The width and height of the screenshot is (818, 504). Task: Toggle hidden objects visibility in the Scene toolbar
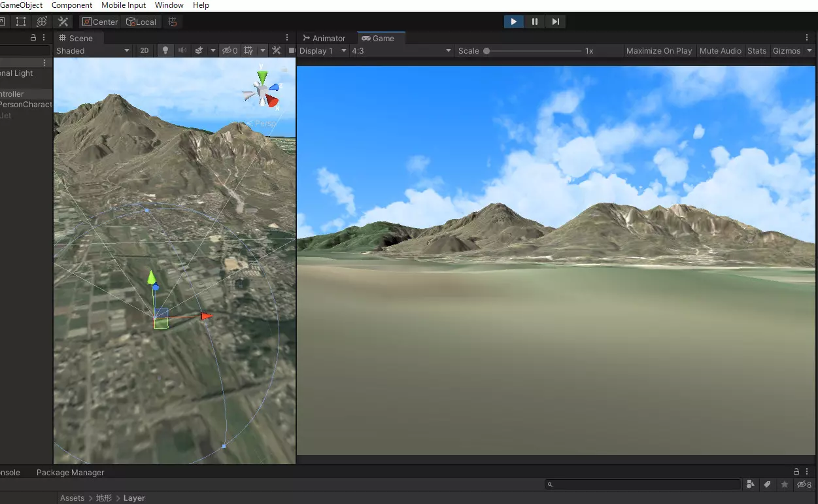pos(229,50)
